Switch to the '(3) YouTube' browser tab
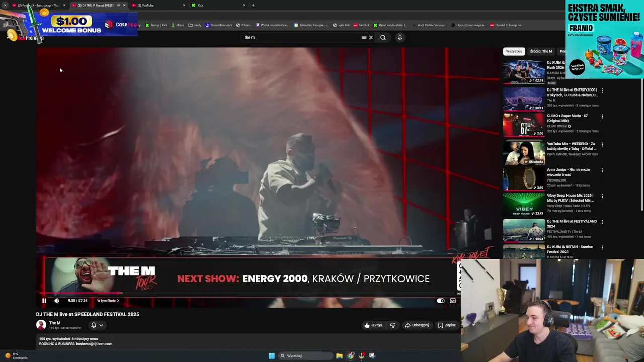This screenshot has height=362, width=644. click(x=158, y=5)
